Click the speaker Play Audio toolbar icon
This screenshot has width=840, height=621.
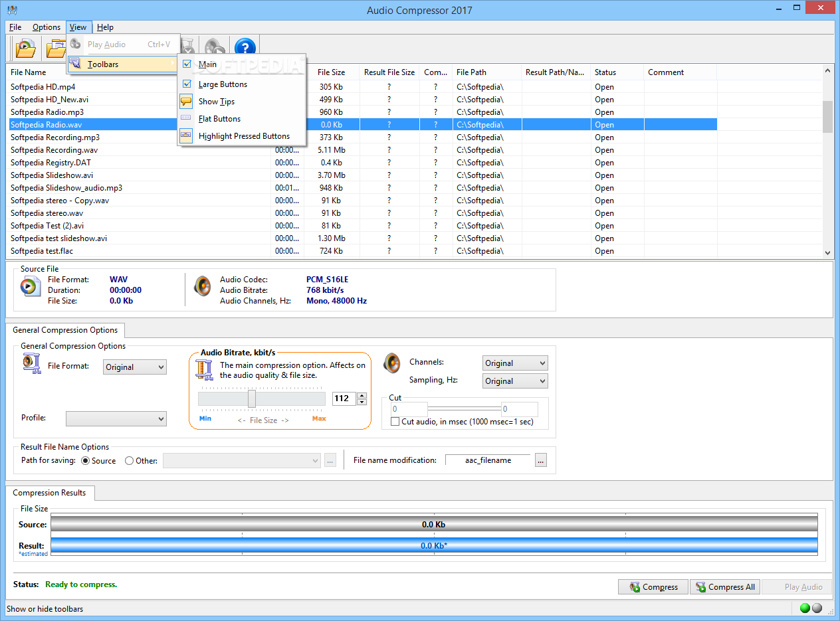(214, 47)
